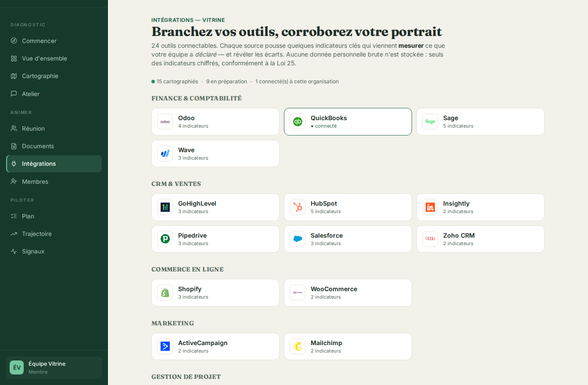
Task: Click the green Pipedrive logo
Action: pos(165,239)
